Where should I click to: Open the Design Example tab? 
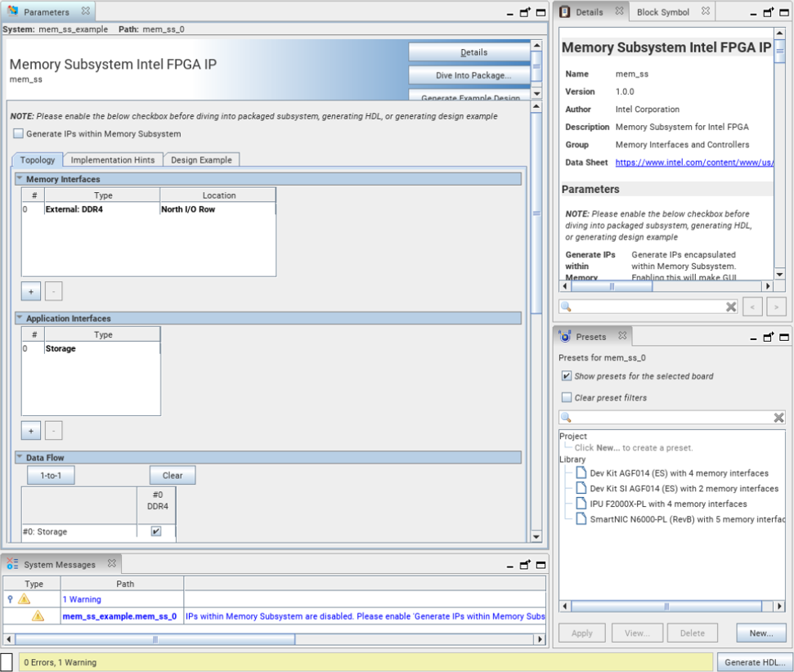coord(201,159)
